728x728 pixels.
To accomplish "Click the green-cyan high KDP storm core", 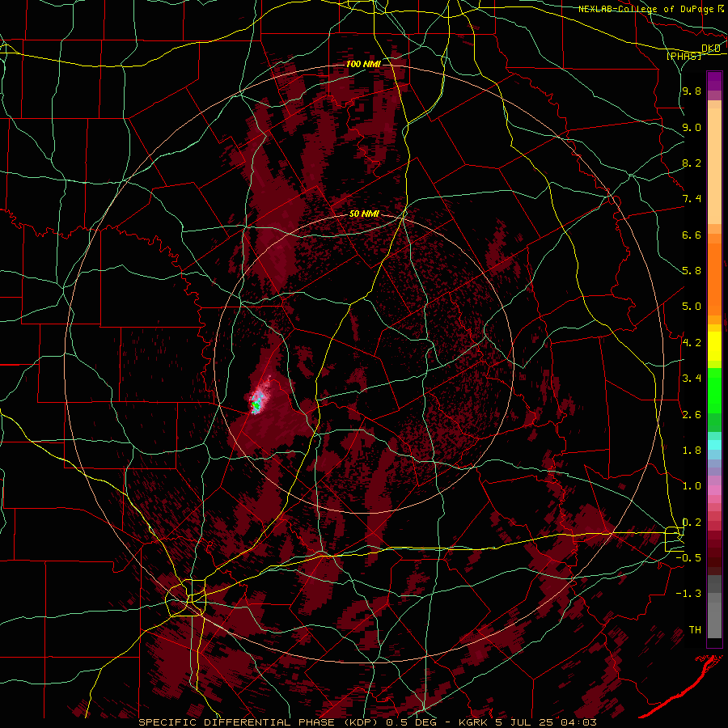I will click(x=255, y=406).
